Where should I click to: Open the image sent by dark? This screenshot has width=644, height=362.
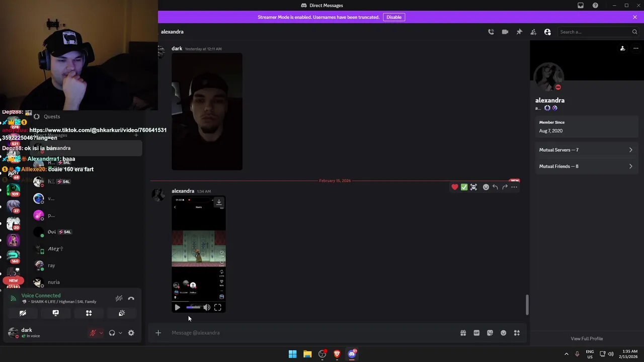point(207,112)
